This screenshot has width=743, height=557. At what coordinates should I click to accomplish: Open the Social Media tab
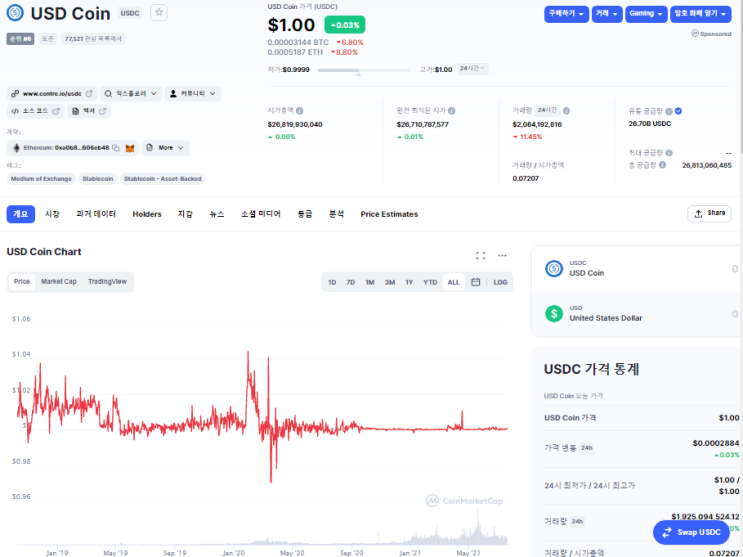(261, 214)
